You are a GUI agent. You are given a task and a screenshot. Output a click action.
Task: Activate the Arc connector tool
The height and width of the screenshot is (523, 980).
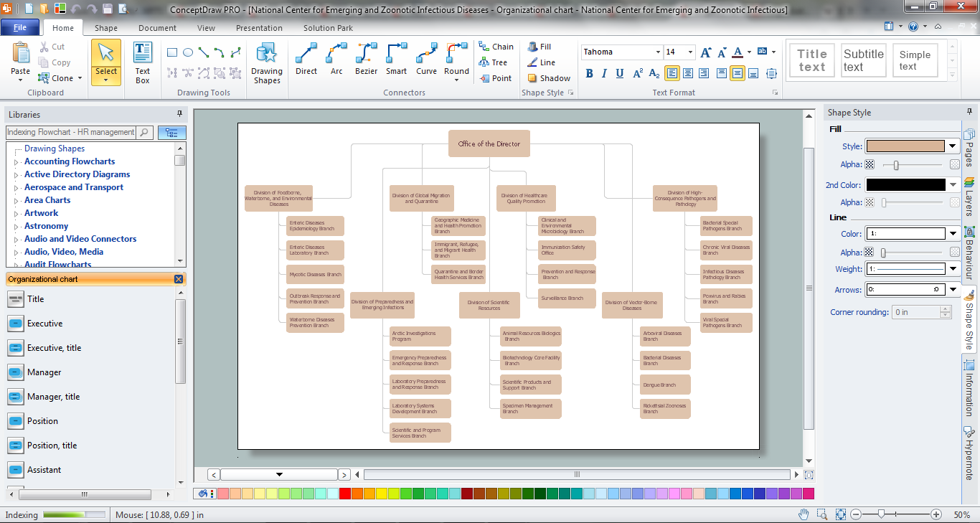(x=336, y=59)
